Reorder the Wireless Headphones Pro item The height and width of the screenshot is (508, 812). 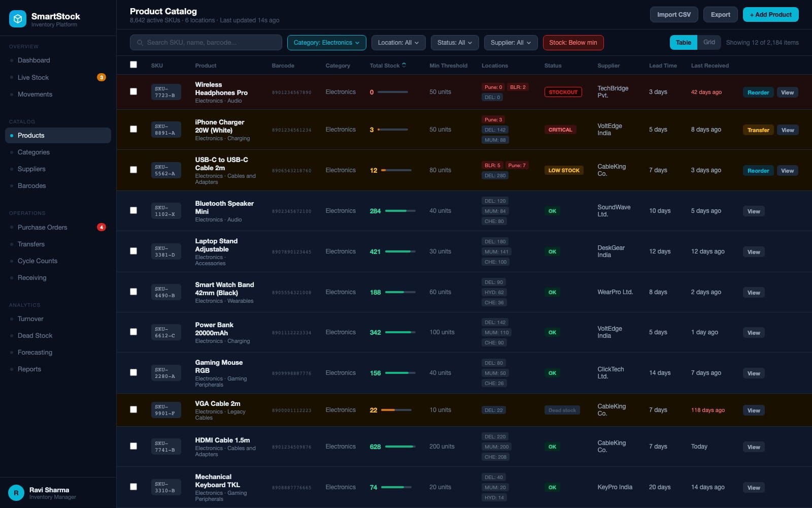758,92
